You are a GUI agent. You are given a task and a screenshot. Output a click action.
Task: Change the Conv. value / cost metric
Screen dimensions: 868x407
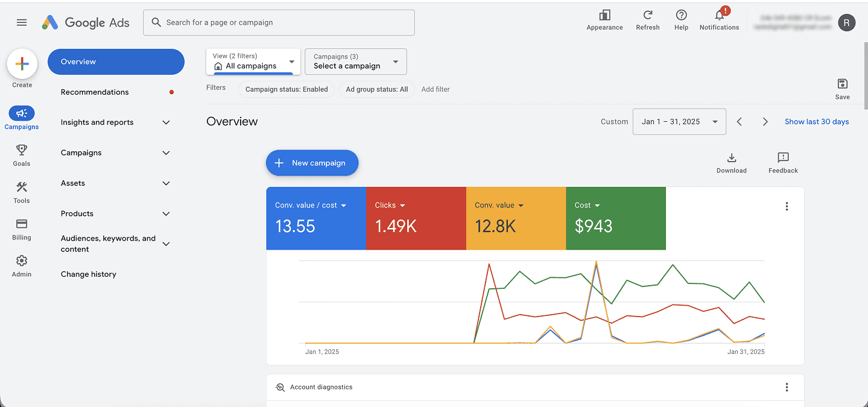click(x=311, y=206)
